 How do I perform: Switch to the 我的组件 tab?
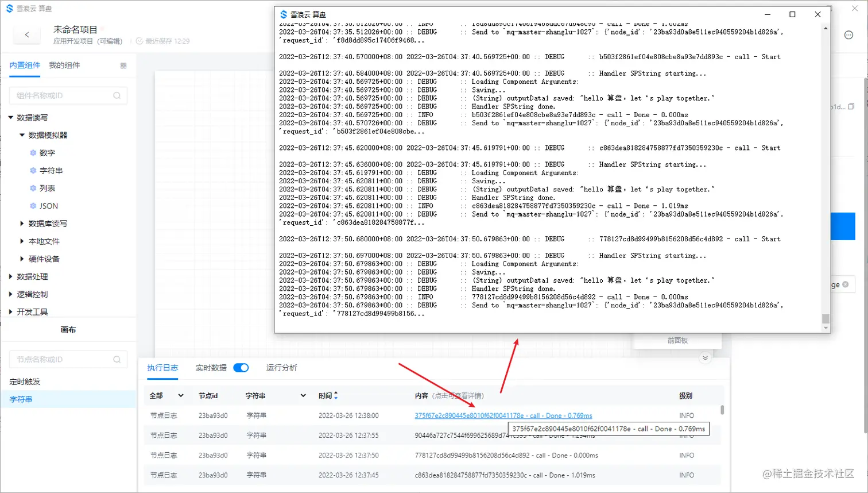click(64, 66)
